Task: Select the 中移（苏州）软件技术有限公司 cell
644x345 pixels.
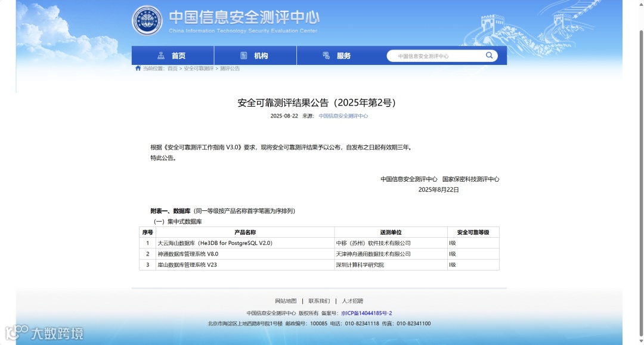Action: [391, 243]
